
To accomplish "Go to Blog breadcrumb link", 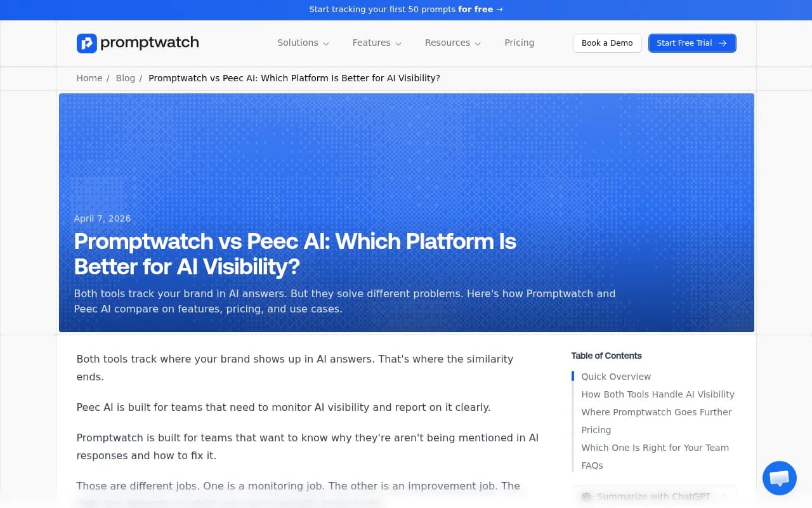I will [x=125, y=78].
